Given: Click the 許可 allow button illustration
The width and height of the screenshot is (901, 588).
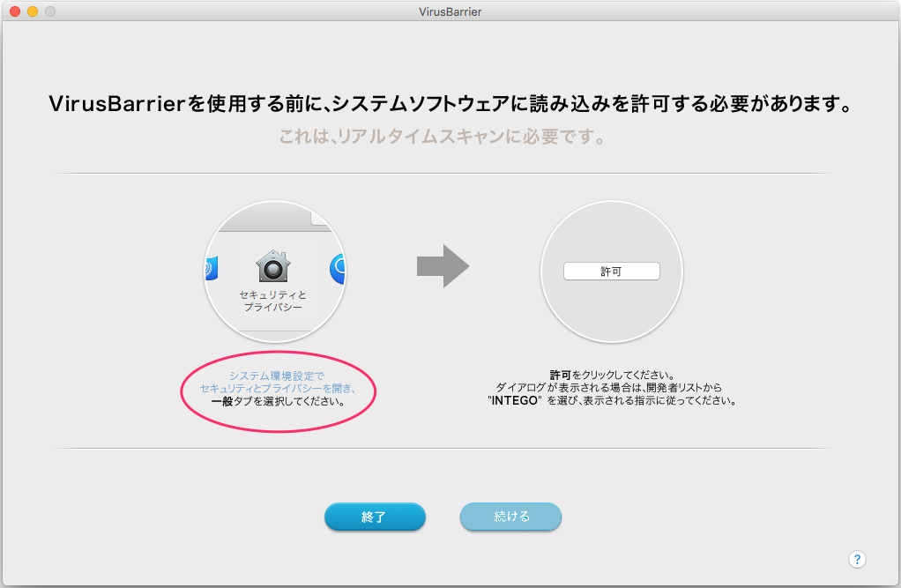Looking at the screenshot, I should pyautogui.click(x=612, y=272).
